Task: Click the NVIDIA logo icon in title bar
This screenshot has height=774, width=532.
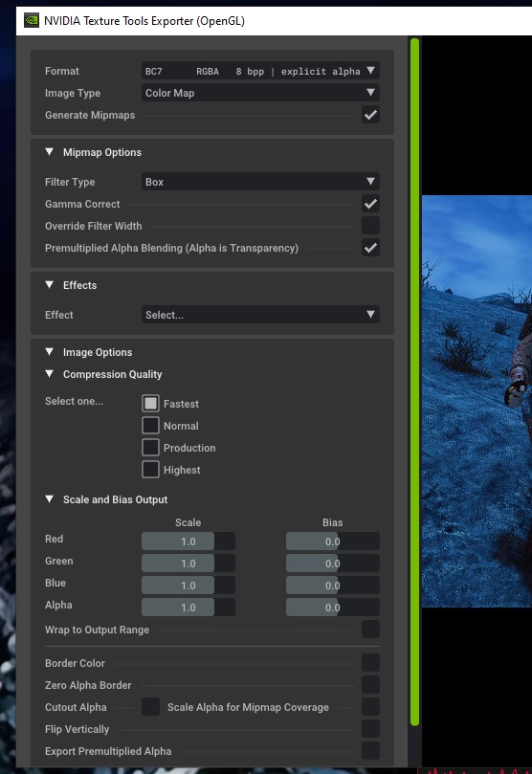Action: [x=32, y=21]
